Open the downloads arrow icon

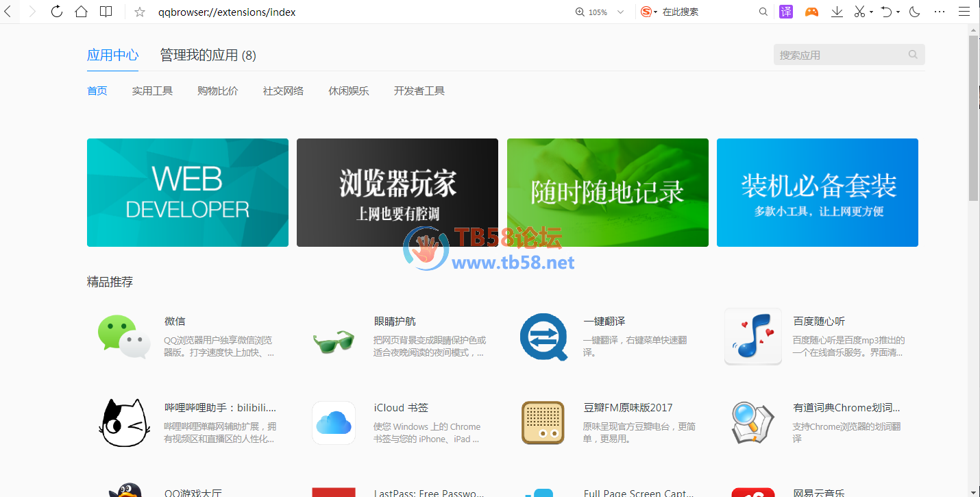coord(837,12)
